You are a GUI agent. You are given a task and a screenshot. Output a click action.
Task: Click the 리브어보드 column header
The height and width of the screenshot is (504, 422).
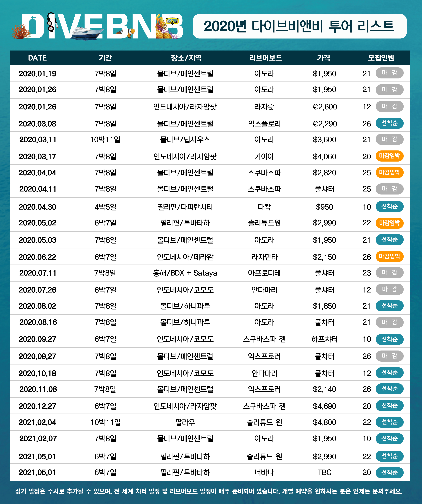point(265,58)
